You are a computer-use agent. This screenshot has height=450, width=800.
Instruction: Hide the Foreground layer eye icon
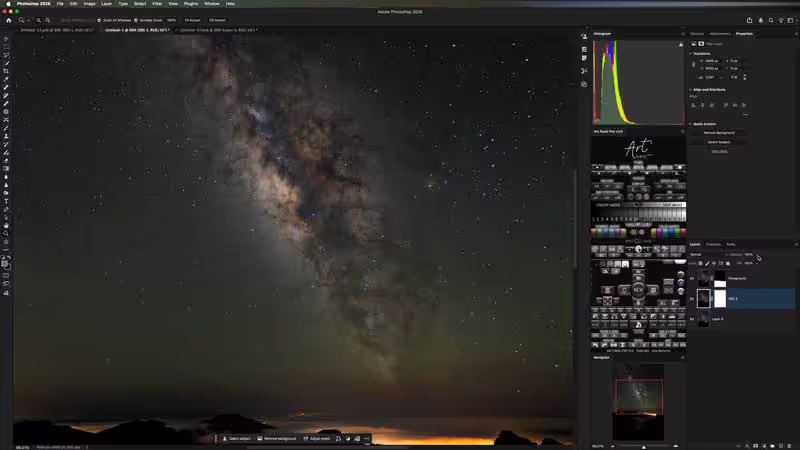click(692, 279)
